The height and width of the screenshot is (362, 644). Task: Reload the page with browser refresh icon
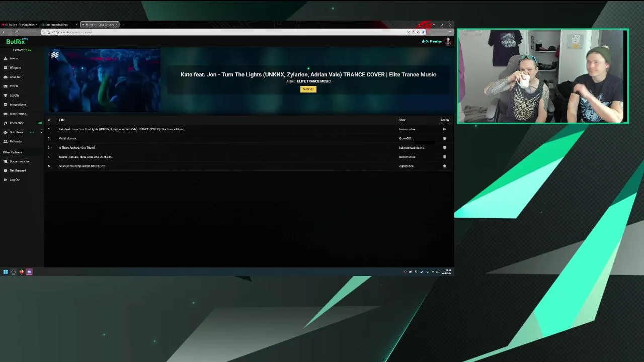[x=17, y=32]
